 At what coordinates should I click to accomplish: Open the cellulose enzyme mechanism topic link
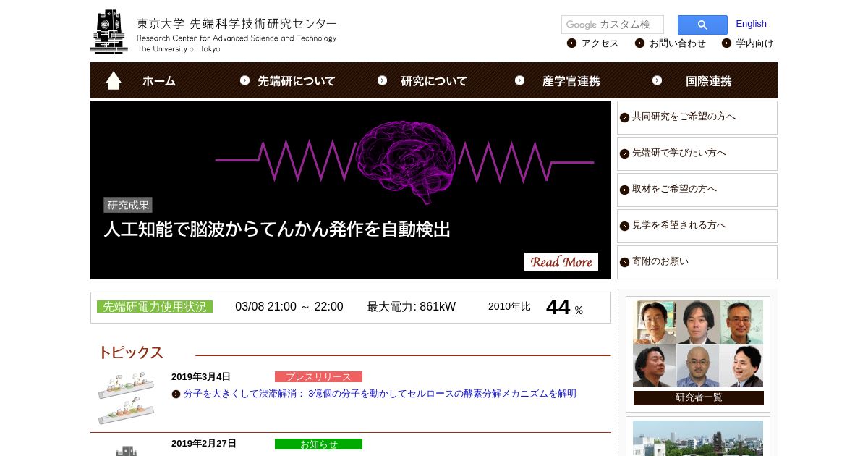[380, 394]
